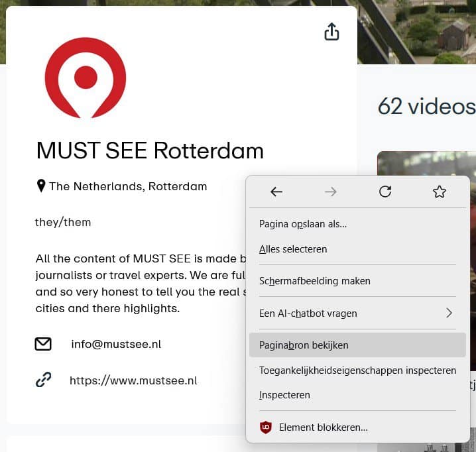Bookmark page with the star icon

point(439,192)
